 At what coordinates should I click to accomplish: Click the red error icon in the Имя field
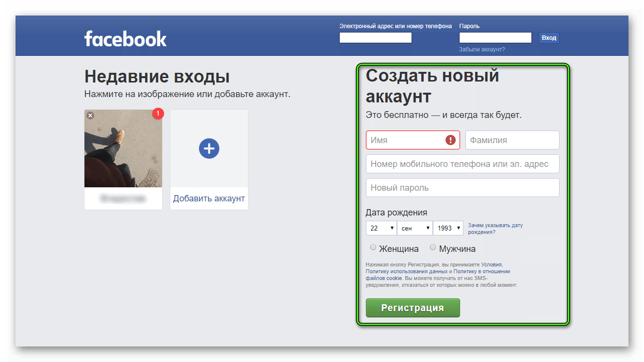tap(451, 140)
